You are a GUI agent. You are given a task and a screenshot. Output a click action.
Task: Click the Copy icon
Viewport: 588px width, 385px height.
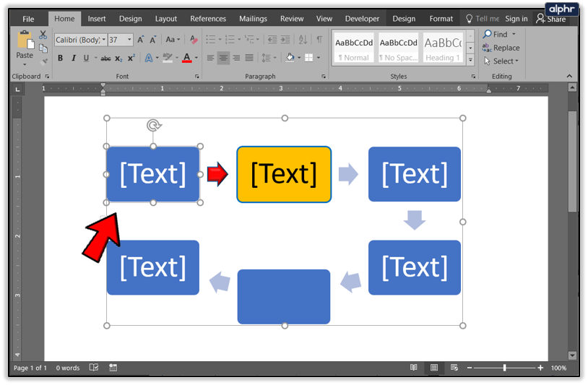(43, 48)
